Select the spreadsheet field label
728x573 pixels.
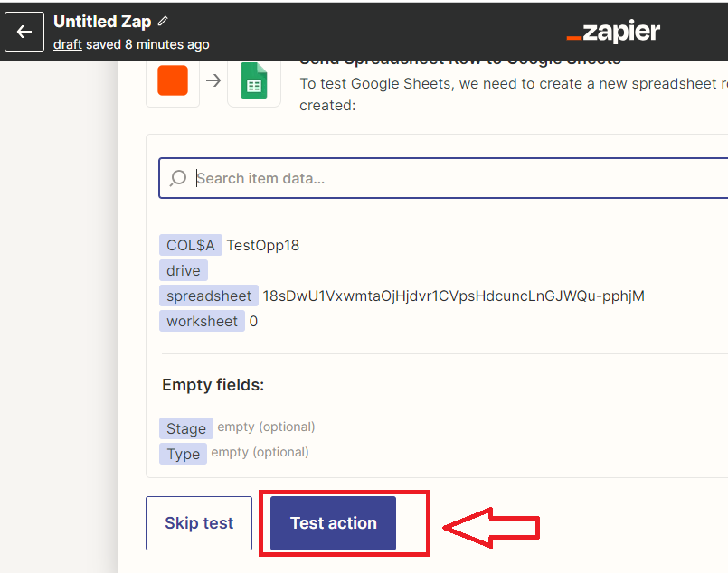pos(209,296)
